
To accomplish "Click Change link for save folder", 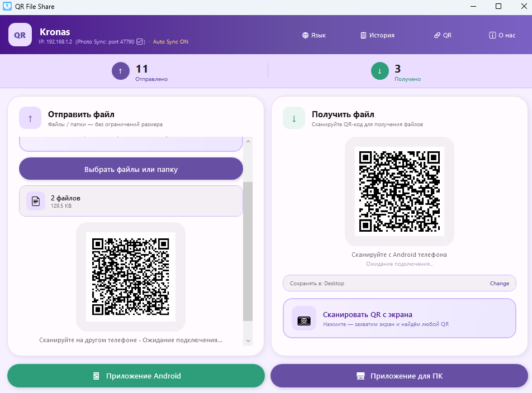I will click(x=499, y=284).
